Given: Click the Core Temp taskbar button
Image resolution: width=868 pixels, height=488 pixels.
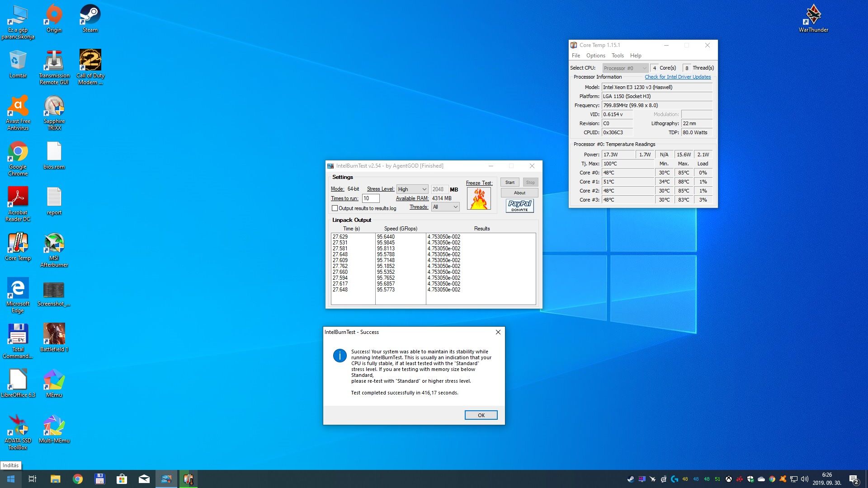Looking at the screenshot, I should (x=189, y=479).
